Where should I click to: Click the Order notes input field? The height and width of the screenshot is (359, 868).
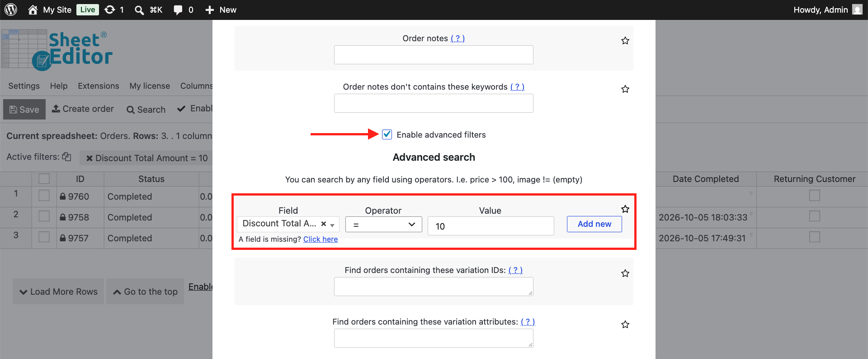tap(434, 55)
